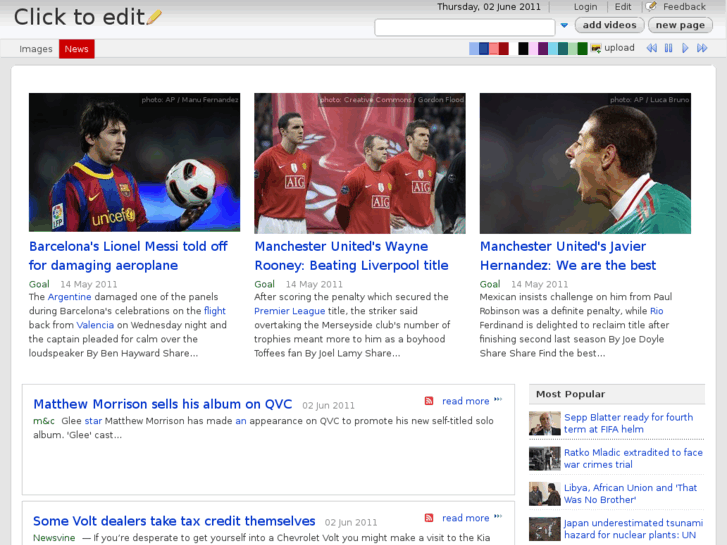This screenshot has width=727, height=545.
Task: Click the add videos button
Action: pyautogui.click(x=609, y=25)
